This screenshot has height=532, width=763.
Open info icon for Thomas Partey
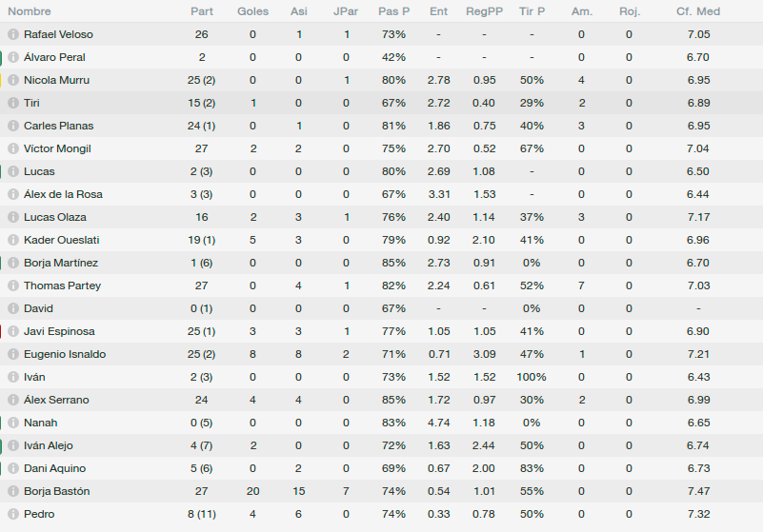(x=13, y=286)
